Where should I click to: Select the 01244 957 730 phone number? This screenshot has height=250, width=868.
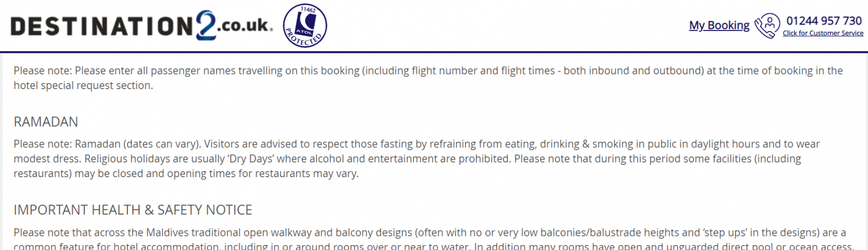(824, 21)
